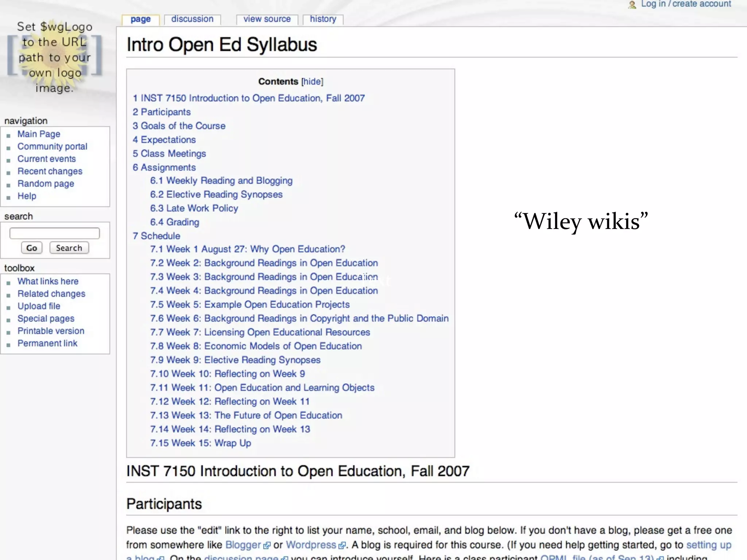Open Log in / create account link

[x=686, y=4]
